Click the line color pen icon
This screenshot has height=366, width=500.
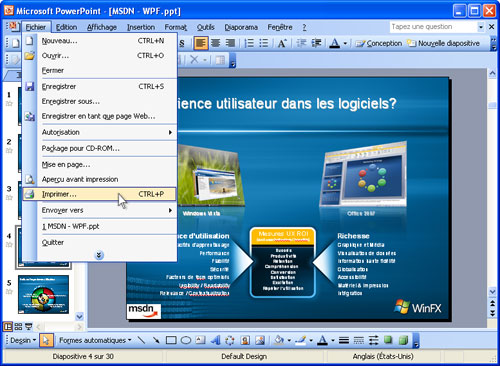(x=301, y=340)
